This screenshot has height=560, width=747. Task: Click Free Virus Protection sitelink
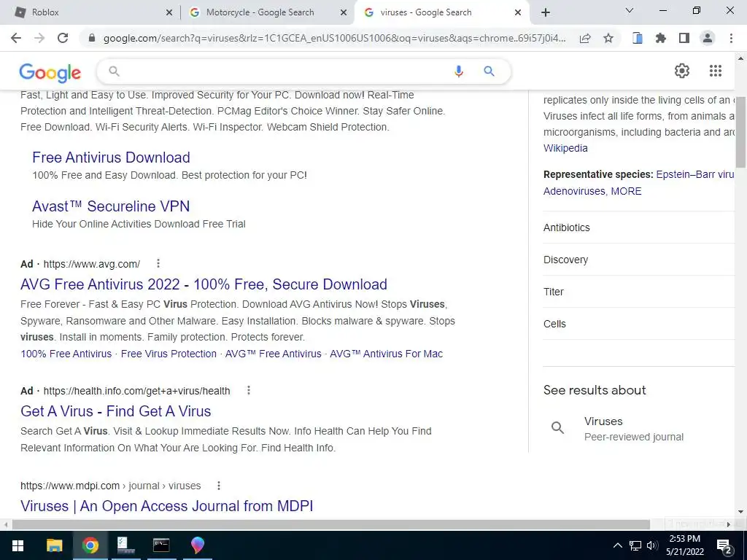[169, 354]
